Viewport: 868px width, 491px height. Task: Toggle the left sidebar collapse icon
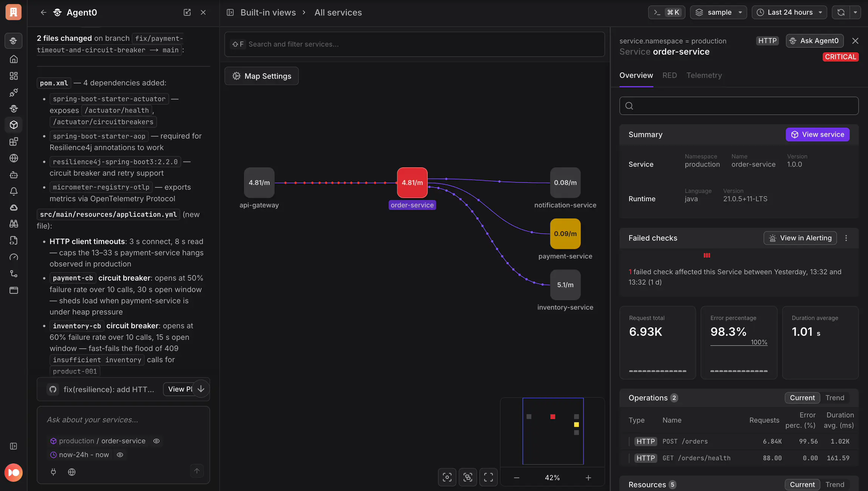(14, 446)
